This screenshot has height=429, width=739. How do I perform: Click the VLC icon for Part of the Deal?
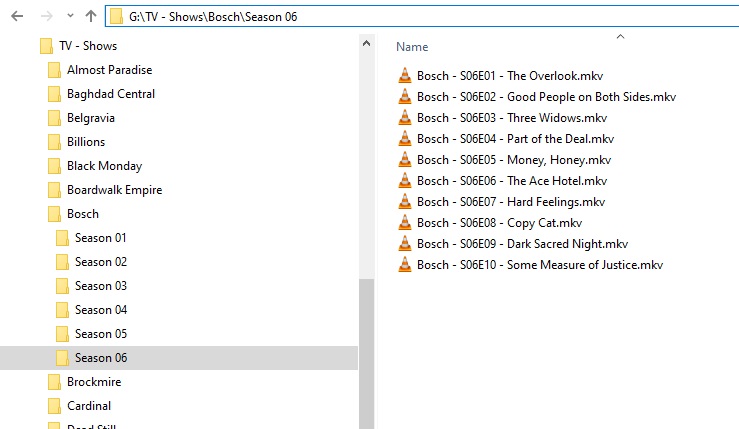coord(404,139)
